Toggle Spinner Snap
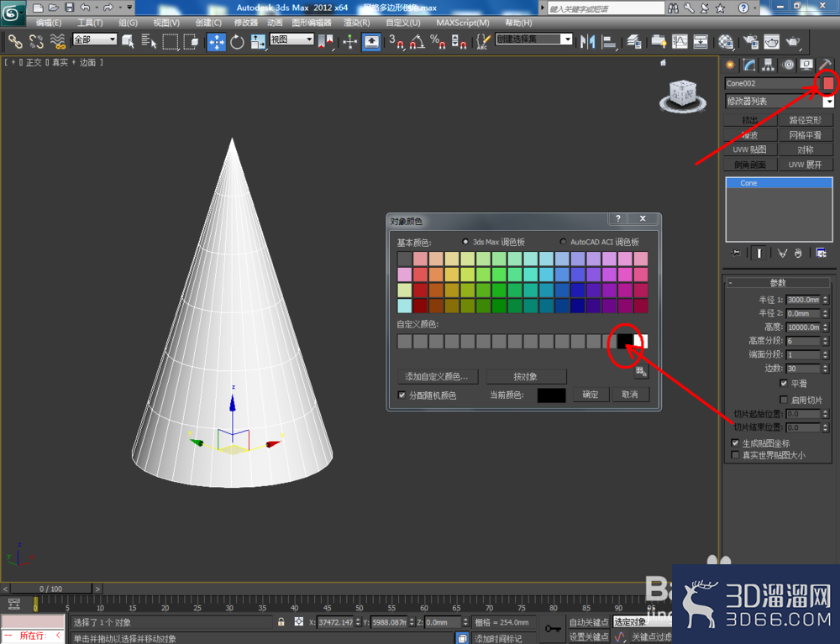Screen dimensions: 840x644 (x=459, y=41)
